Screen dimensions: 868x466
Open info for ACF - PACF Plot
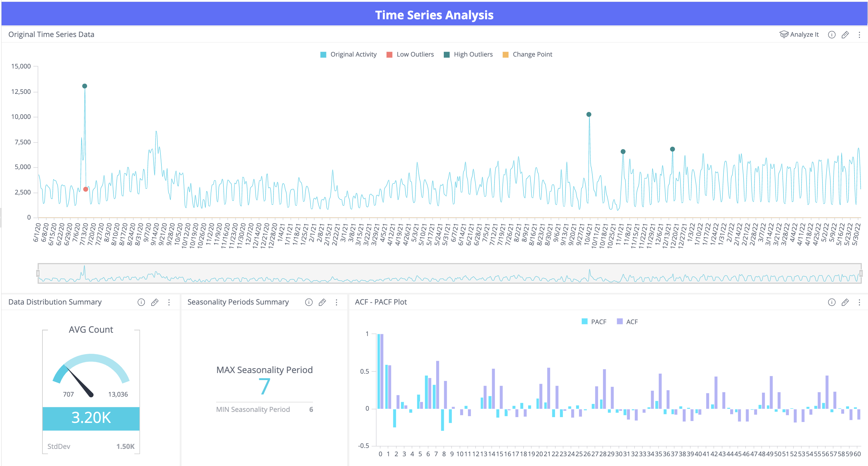[832, 302]
